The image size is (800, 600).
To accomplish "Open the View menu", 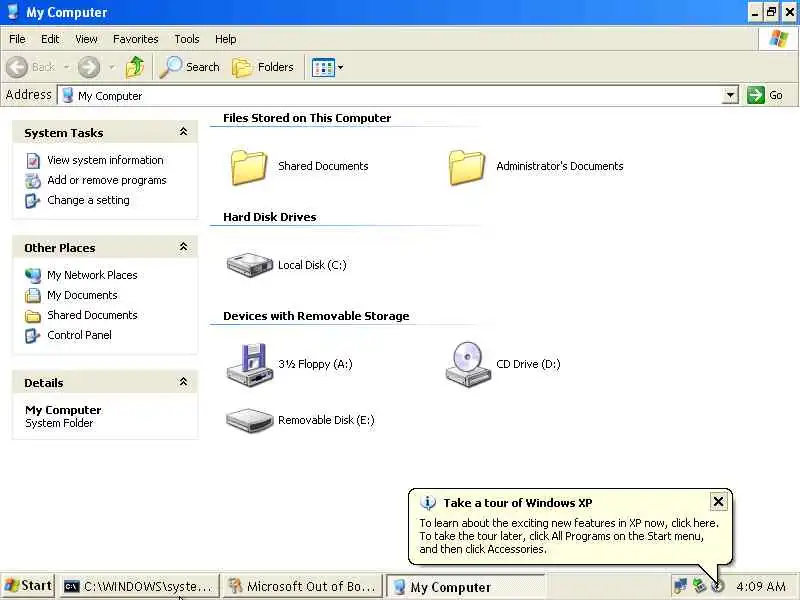I will (x=86, y=39).
